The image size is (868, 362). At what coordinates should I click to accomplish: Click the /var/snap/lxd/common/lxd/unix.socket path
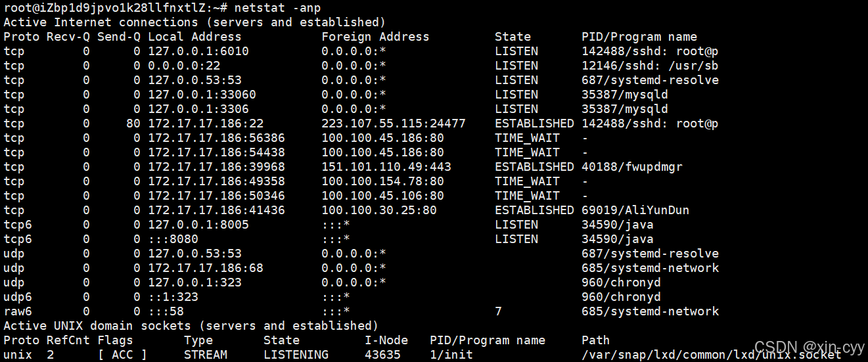[x=712, y=355]
